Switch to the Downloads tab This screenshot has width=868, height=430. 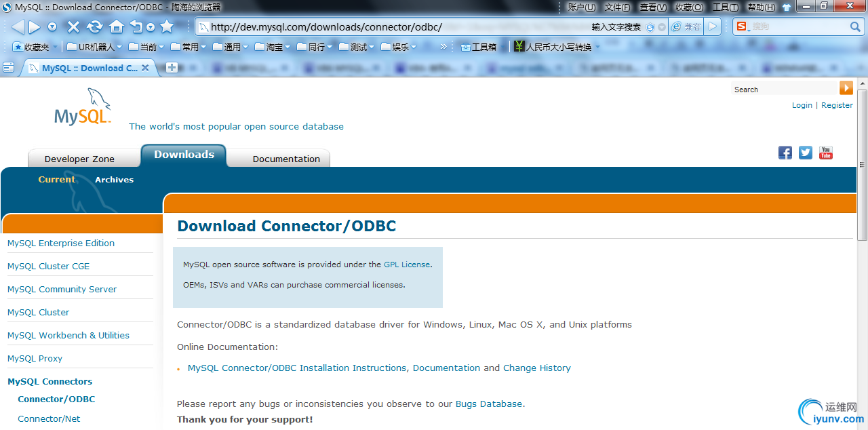coord(184,155)
